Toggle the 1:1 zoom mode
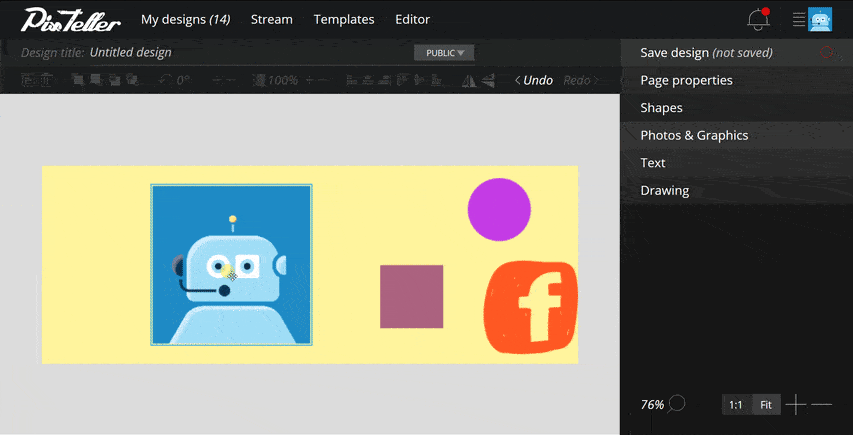The width and height of the screenshot is (853, 435). pyautogui.click(x=736, y=405)
